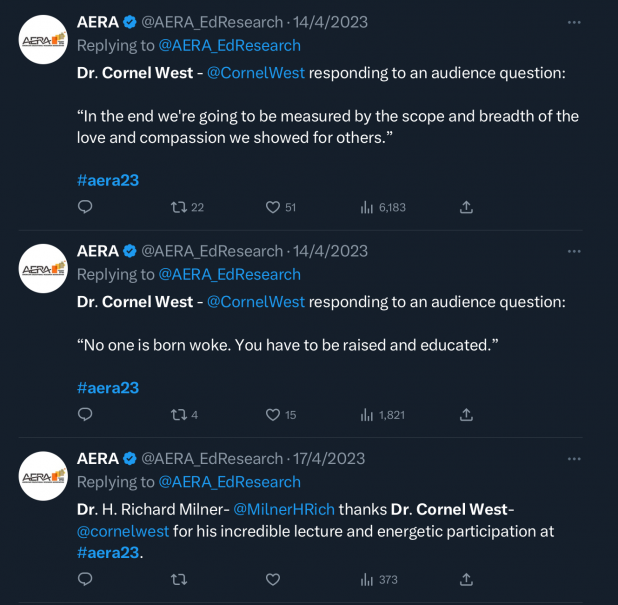The height and width of the screenshot is (605, 618).
Task: Open more options on 17/4/2023 tweet
Action: 573,458
